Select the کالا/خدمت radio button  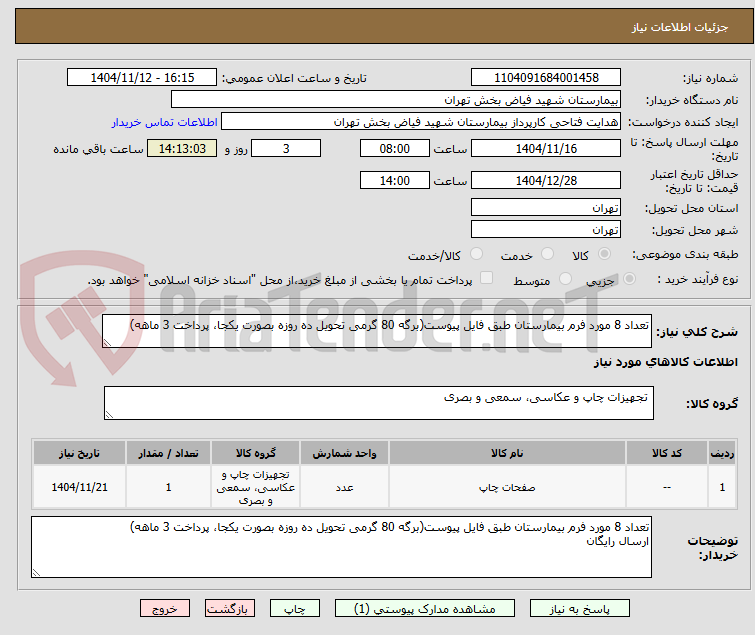pos(476,254)
